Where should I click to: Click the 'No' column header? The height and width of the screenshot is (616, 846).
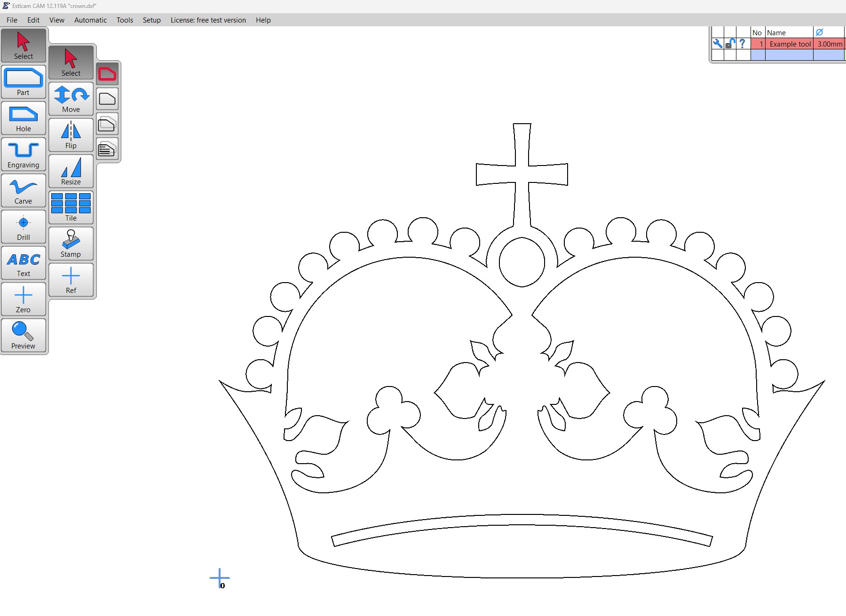(758, 32)
